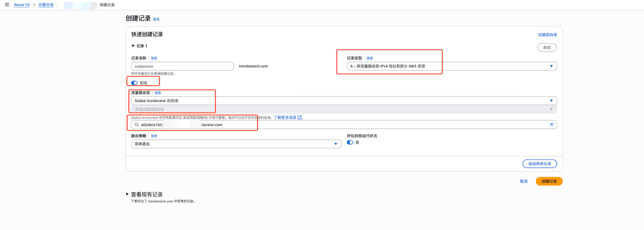
Task: Click 了解更多信息 link
Action: coord(285,118)
